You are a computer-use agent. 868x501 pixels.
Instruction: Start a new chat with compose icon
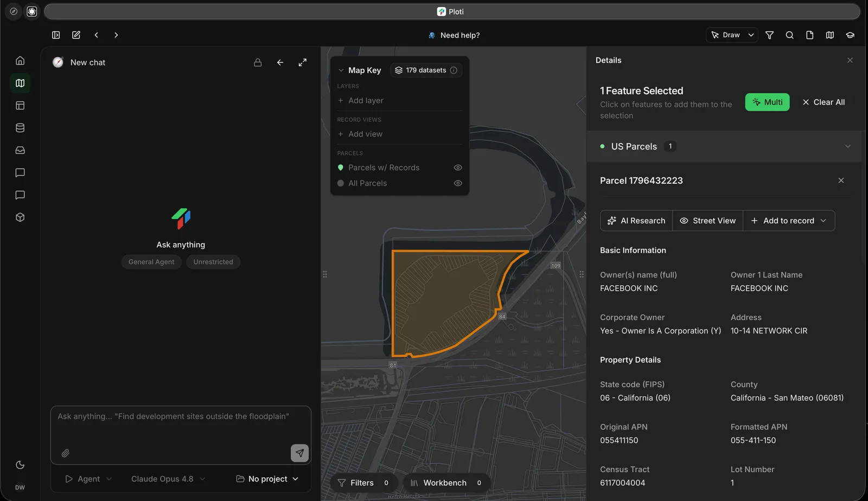click(76, 35)
